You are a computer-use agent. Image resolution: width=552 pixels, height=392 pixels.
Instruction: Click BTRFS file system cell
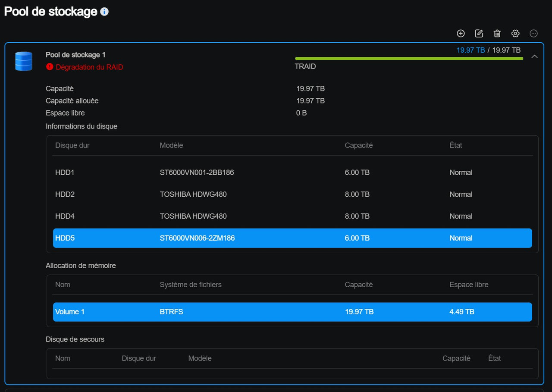pyautogui.click(x=171, y=312)
